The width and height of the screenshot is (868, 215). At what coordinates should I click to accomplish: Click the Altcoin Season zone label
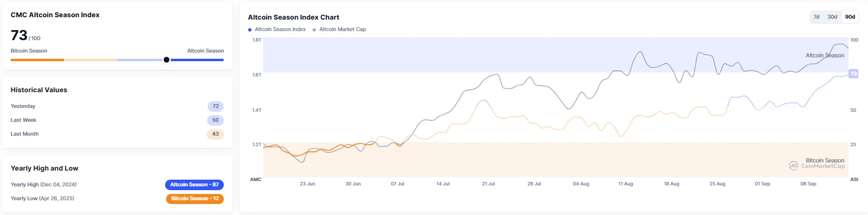(825, 55)
